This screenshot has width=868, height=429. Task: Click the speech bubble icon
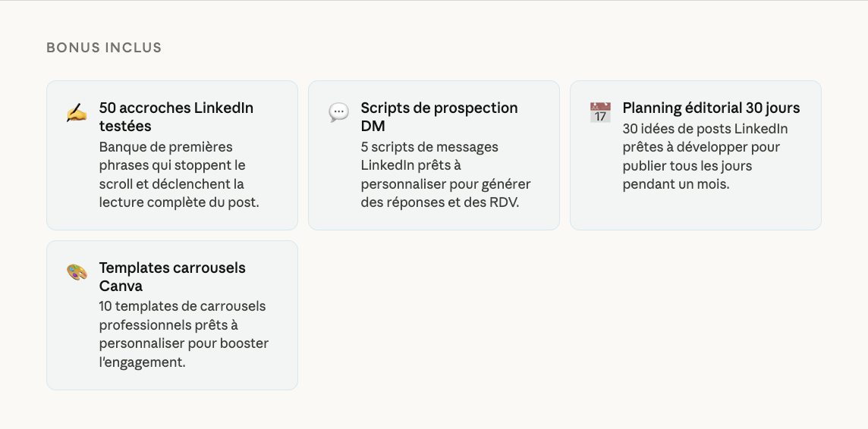point(338,113)
